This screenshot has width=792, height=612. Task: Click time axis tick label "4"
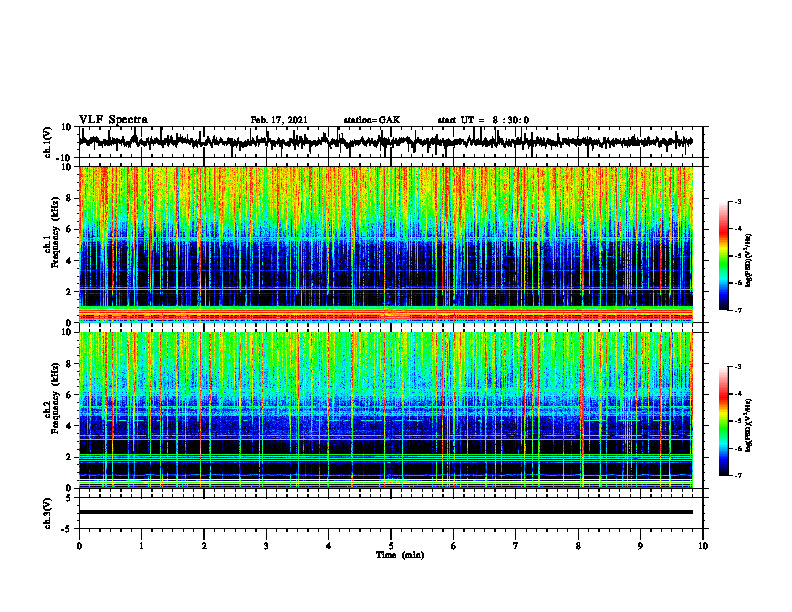tap(329, 546)
